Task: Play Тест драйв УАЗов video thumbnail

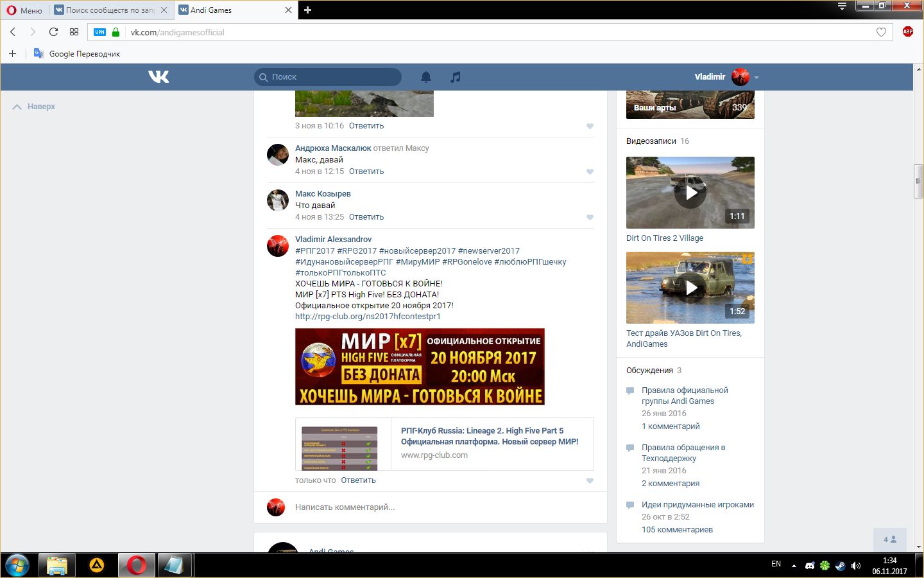Action: [x=690, y=288]
